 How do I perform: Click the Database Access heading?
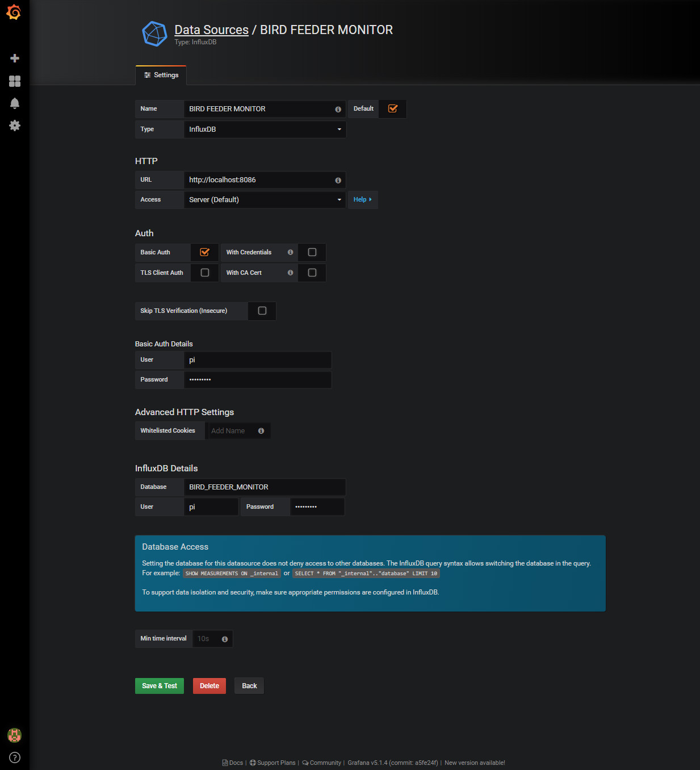[x=175, y=547]
